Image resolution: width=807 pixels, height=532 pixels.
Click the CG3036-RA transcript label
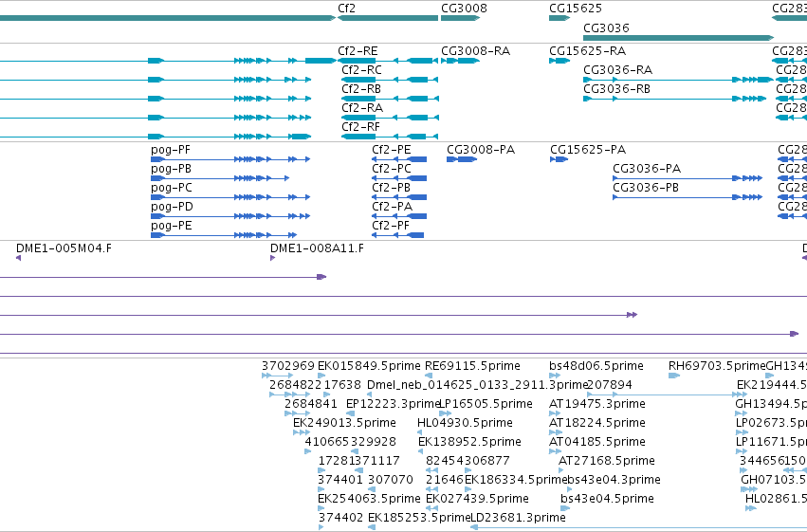(x=617, y=70)
